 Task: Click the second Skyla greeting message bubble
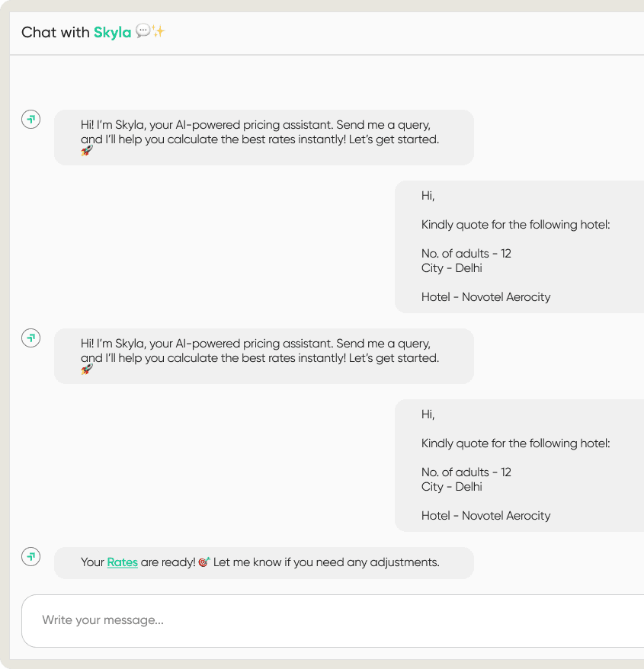coord(264,356)
